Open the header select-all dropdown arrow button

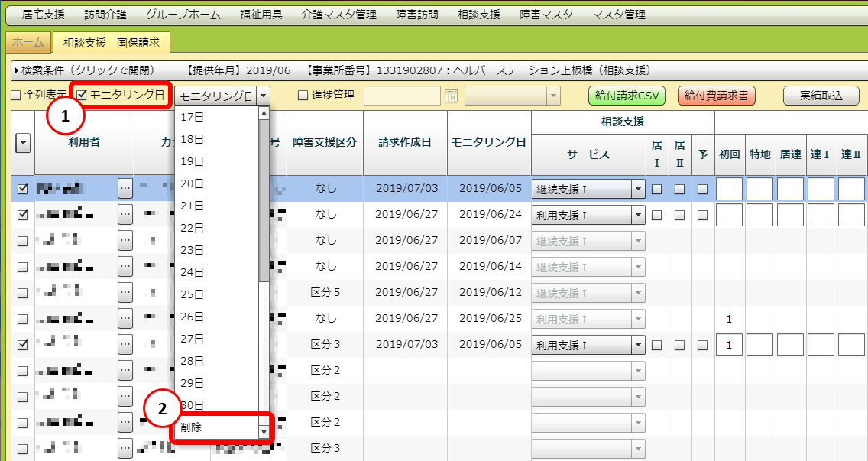pyautogui.click(x=22, y=142)
